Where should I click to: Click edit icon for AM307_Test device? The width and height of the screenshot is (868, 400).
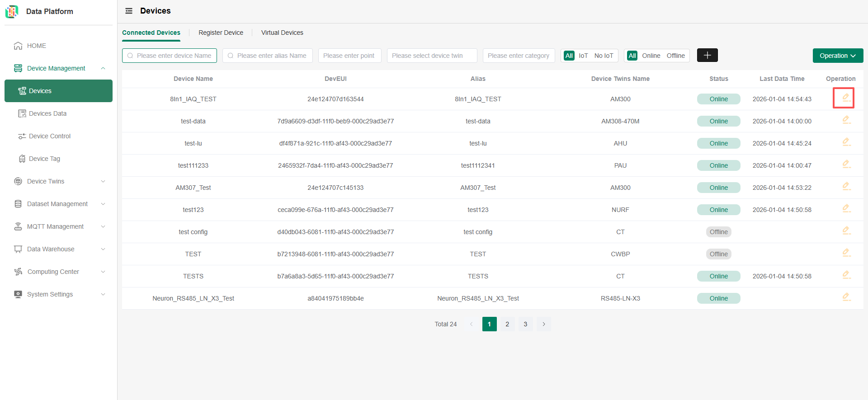coord(846,187)
